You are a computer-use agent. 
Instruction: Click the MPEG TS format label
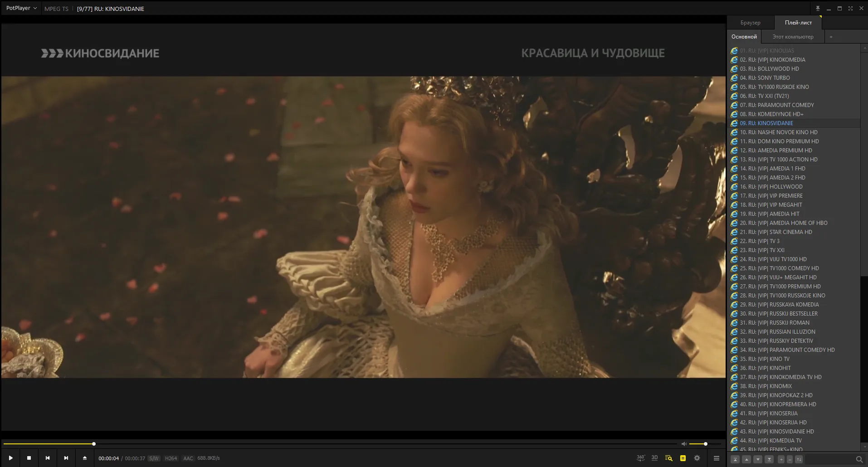[56, 9]
